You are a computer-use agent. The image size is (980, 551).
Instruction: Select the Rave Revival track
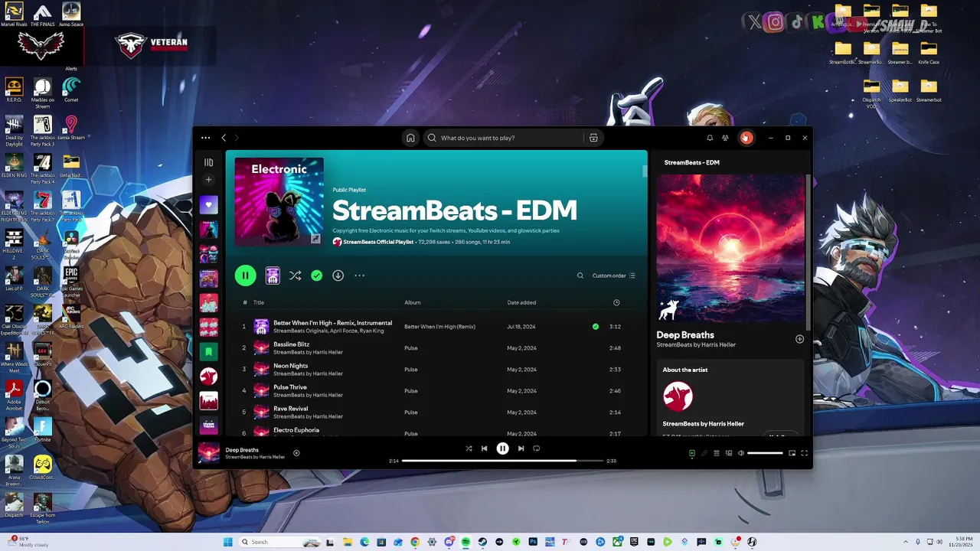pyautogui.click(x=436, y=412)
